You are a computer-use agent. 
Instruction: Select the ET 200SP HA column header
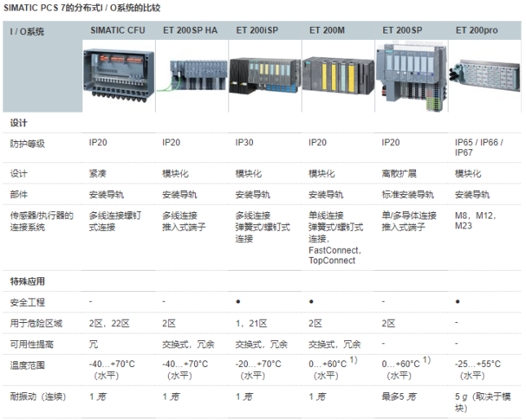pos(190,30)
